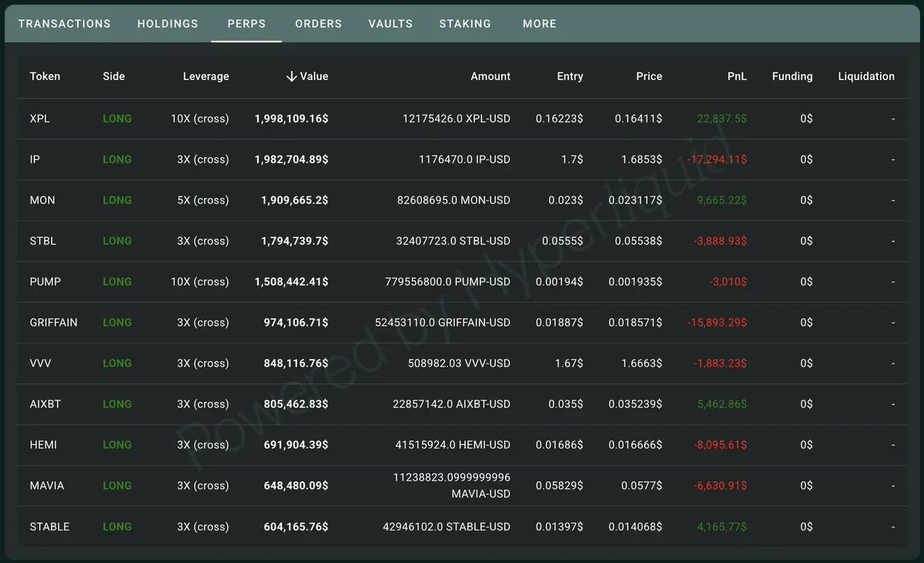
Task: Open the Vaults tab
Action: (x=390, y=24)
